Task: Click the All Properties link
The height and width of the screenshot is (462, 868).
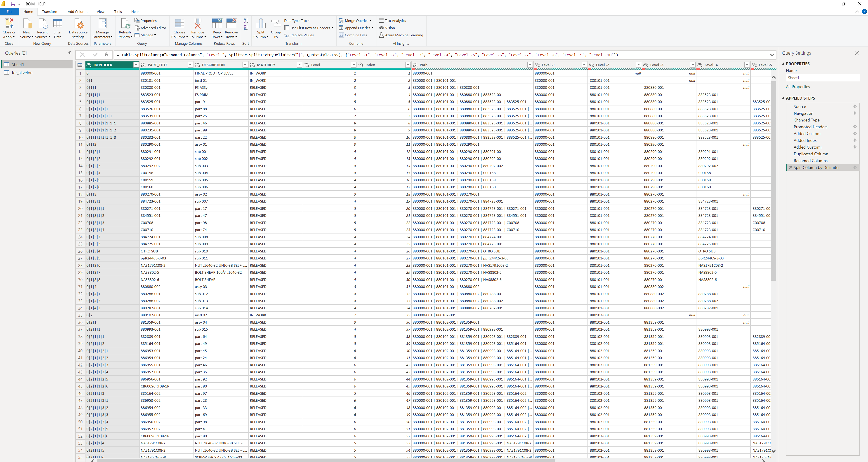Action: [797, 86]
